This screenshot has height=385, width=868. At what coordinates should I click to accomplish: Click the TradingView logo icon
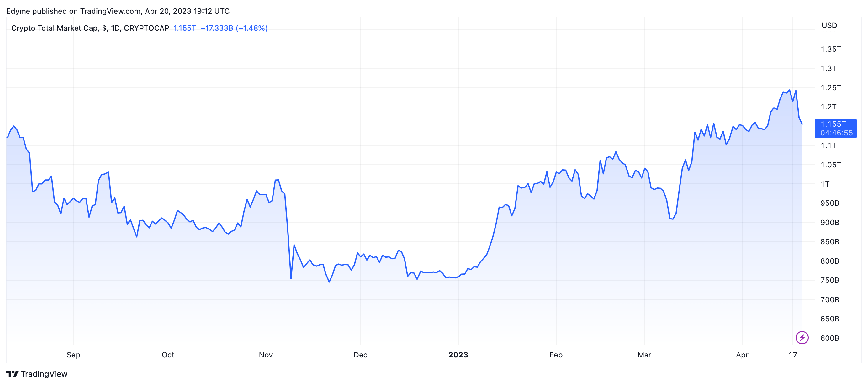tap(12, 374)
